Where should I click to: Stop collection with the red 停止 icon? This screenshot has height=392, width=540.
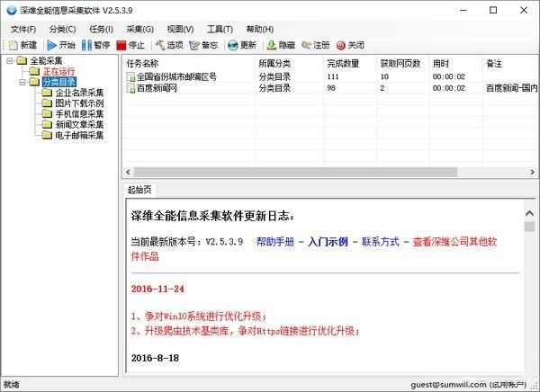[121, 45]
